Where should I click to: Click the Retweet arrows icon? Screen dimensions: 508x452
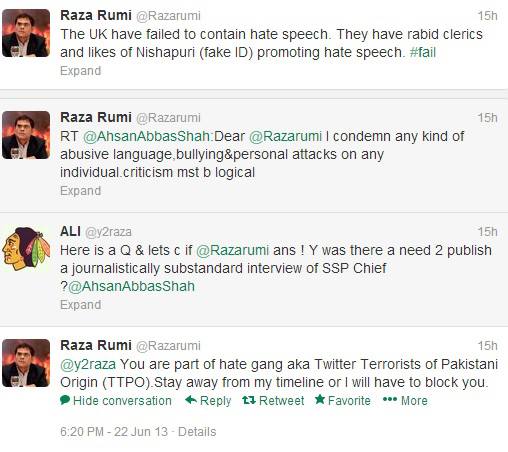pos(249,400)
